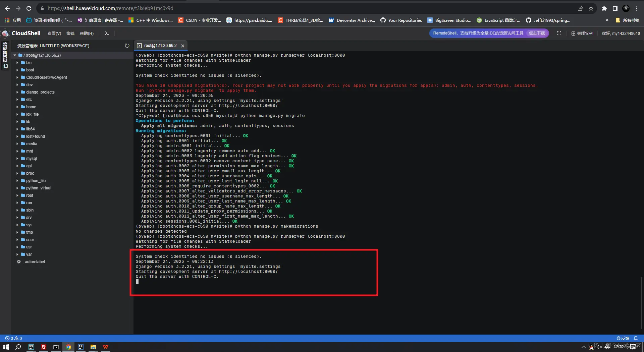
Task: Open the Windows Start menu
Action: coord(6,347)
